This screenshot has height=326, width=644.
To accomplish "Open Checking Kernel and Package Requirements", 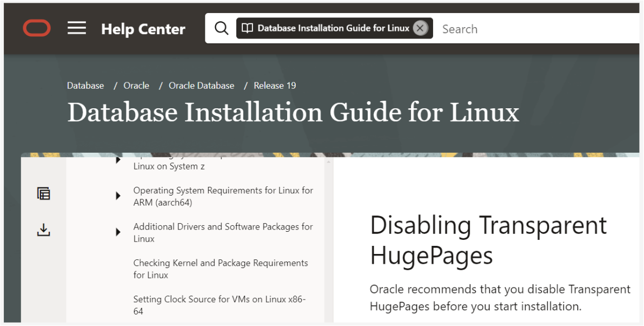I will tap(221, 269).
